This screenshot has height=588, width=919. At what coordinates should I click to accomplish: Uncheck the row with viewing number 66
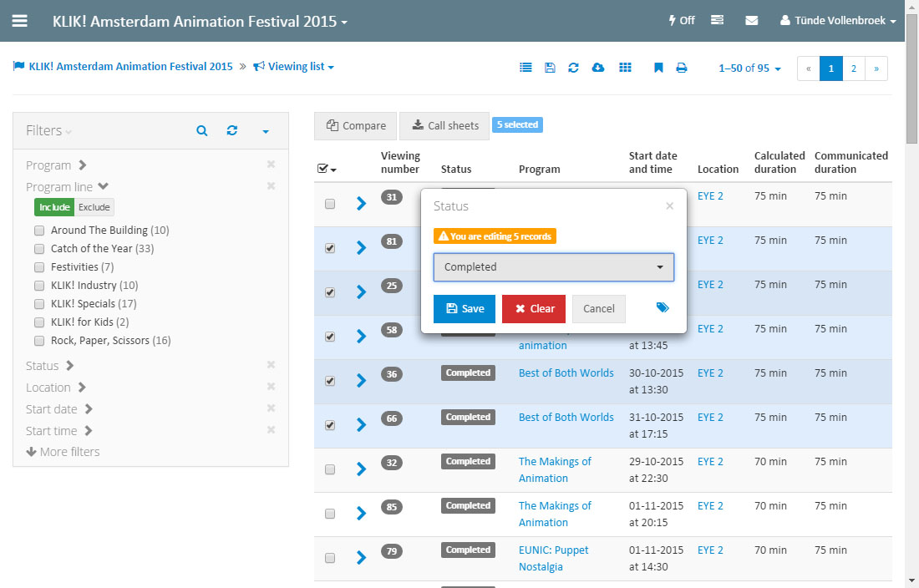pos(330,425)
